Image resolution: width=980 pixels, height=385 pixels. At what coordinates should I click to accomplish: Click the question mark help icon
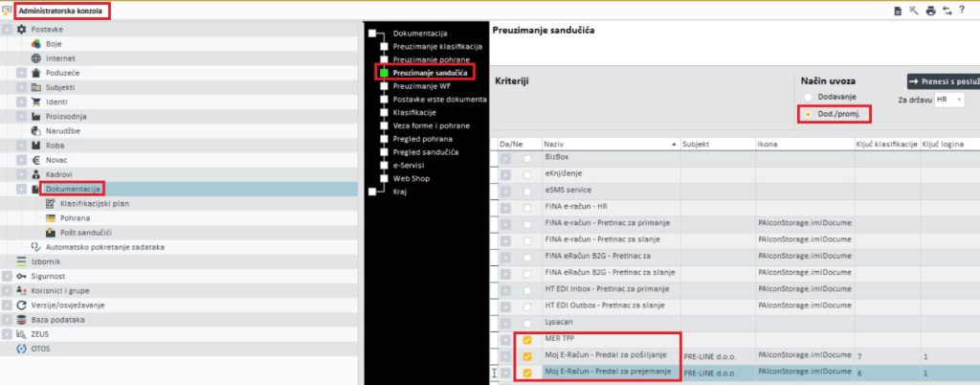coord(963,11)
